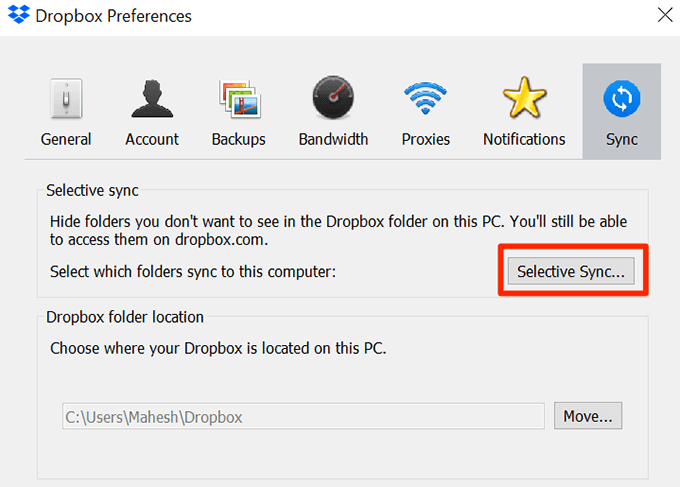Click the Notifications star icon
Screen dimensions: 680x487
click(524, 100)
